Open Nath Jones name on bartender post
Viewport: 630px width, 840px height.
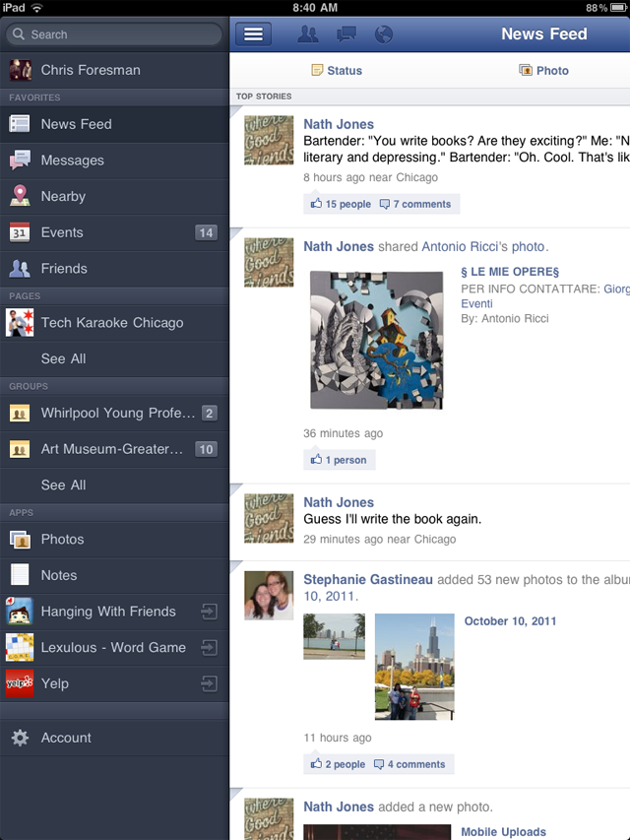[339, 124]
